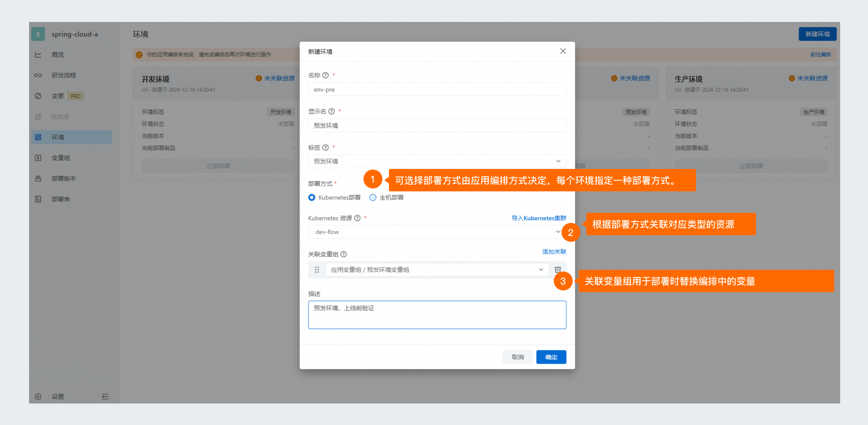
Task: Click the 生产环境 card title
Action: pos(688,79)
